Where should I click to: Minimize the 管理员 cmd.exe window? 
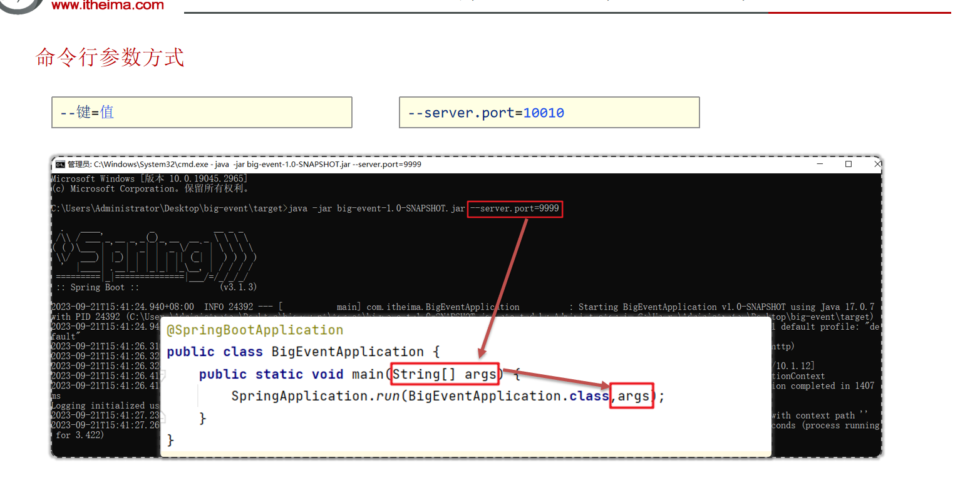tap(820, 164)
